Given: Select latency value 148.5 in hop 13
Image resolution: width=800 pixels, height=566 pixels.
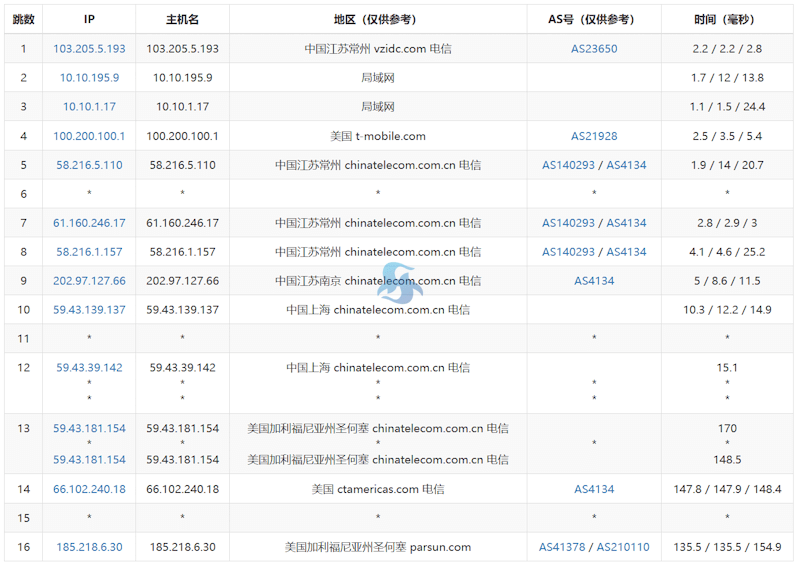Looking at the screenshot, I should pyautogui.click(x=727, y=460).
